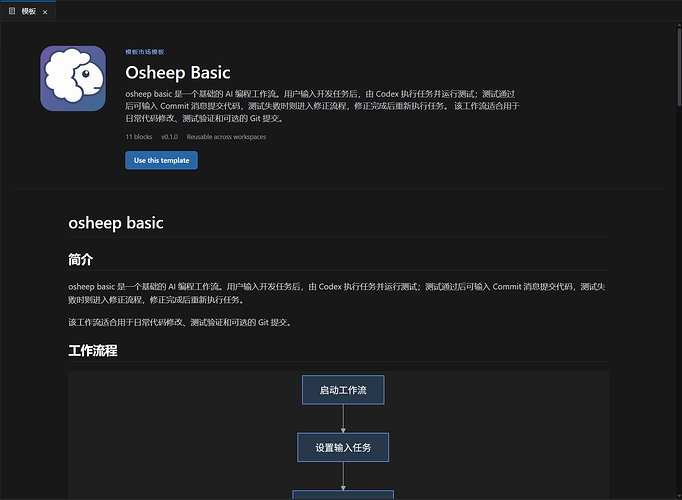682x500 pixels.
Task: Click the osheep basic heading
Action: pyautogui.click(x=116, y=223)
